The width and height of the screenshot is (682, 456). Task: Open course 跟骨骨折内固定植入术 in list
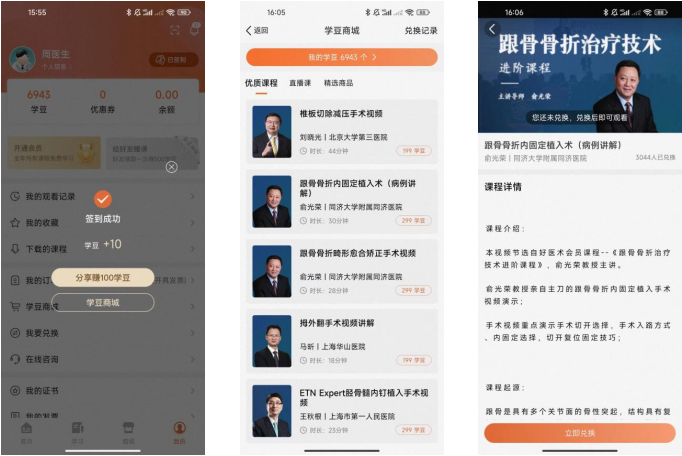coord(342,201)
